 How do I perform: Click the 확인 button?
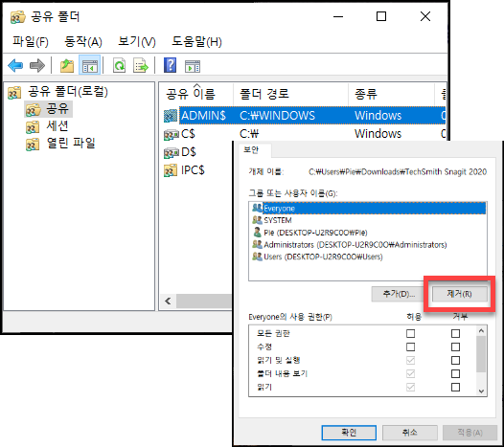pyautogui.click(x=349, y=433)
